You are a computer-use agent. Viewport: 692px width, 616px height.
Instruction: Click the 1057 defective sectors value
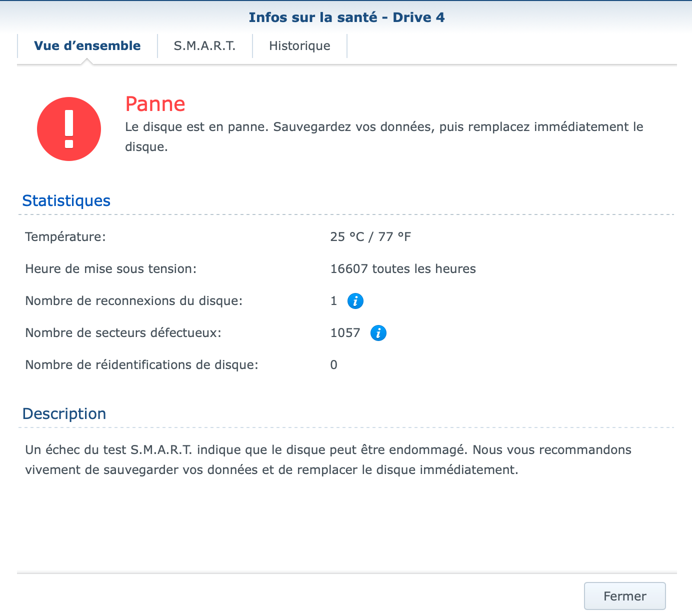[x=345, y=333]
